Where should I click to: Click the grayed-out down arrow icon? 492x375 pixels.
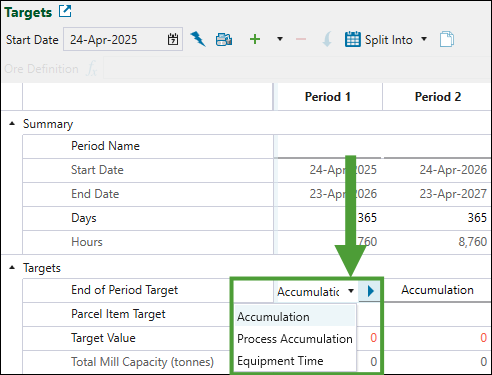pyautogui.click(x=327, y=39)
